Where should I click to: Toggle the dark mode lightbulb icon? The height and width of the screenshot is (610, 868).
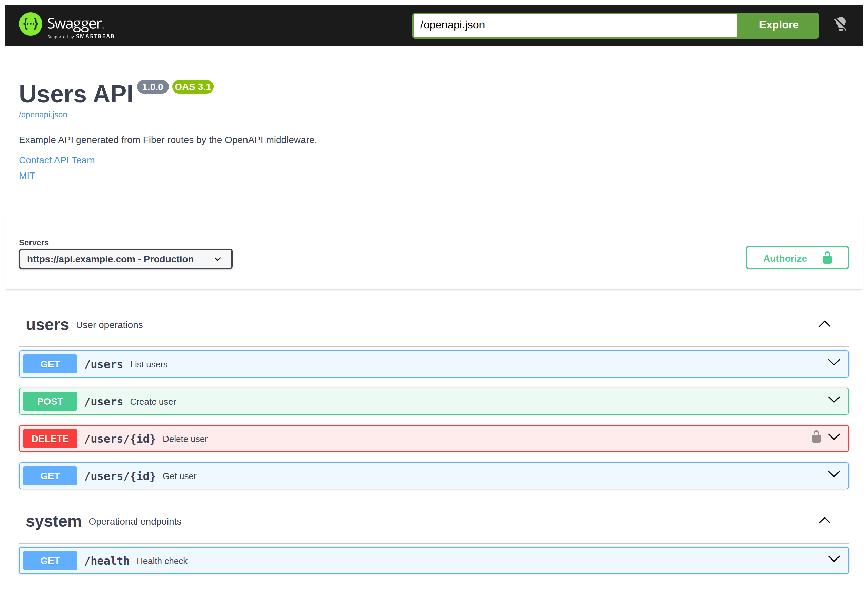pos(840,24)
